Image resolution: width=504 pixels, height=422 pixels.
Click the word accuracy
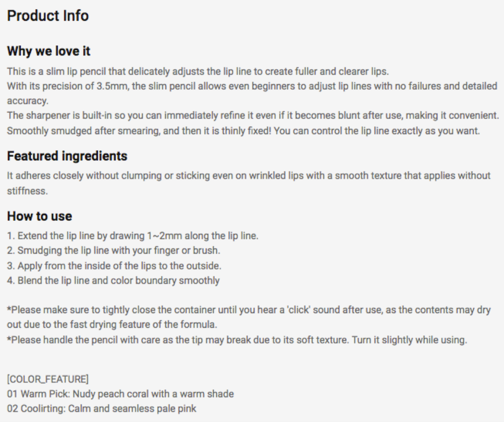[28, 101]
